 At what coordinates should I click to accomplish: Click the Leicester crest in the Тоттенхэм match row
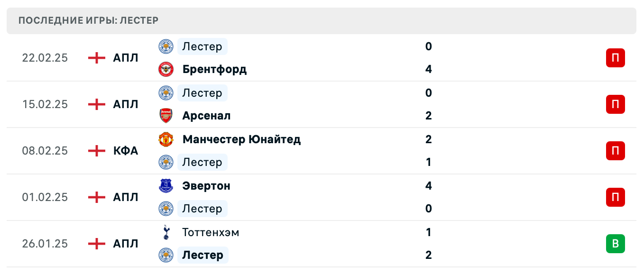pos(166,255)
